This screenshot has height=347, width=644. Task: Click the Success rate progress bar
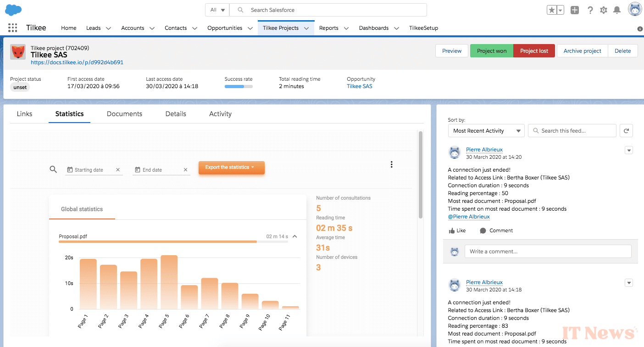tap(239, 86)
